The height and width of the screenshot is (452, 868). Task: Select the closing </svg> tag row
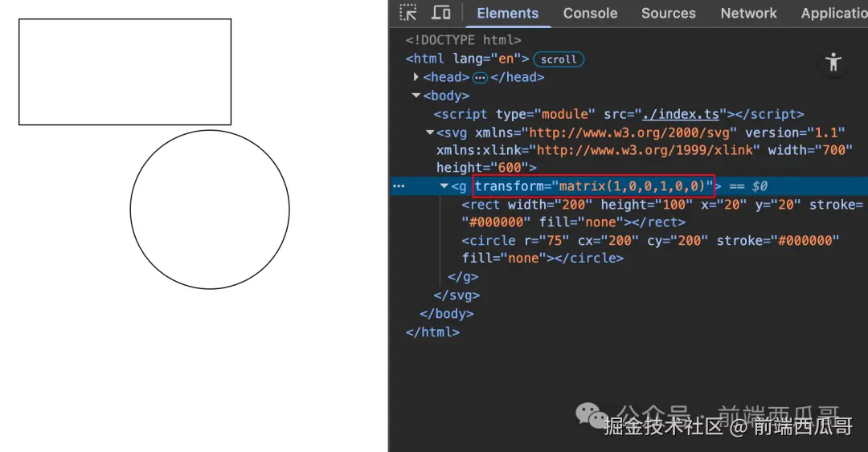point(457,295)
